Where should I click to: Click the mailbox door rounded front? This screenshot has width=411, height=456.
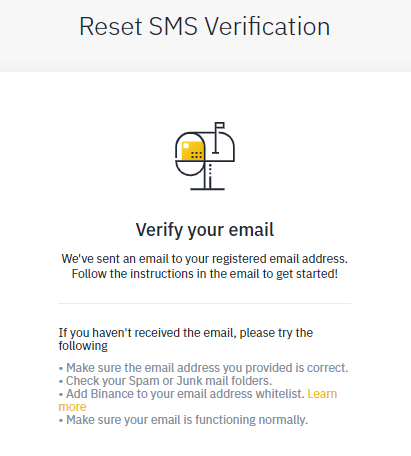[x=190, y=154]
